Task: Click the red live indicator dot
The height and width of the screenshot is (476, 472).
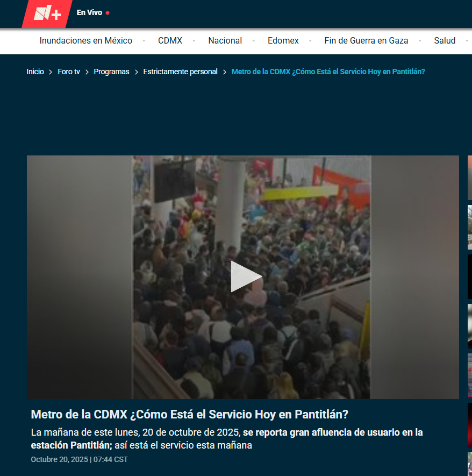Action: [x=108, y=13]
